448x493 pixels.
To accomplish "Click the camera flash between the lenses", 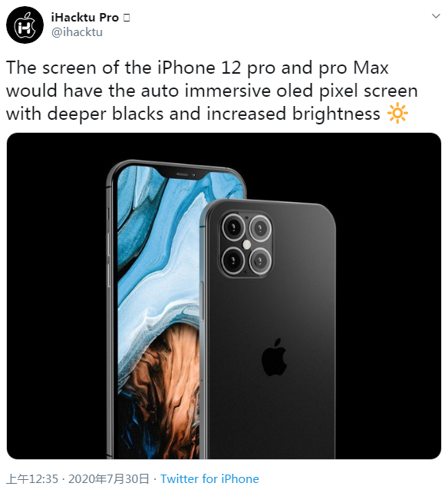I will coord(247,244).
